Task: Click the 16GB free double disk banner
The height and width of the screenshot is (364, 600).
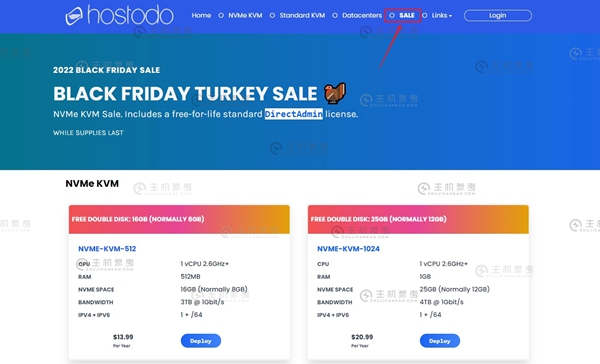Action: click(179, 219)
